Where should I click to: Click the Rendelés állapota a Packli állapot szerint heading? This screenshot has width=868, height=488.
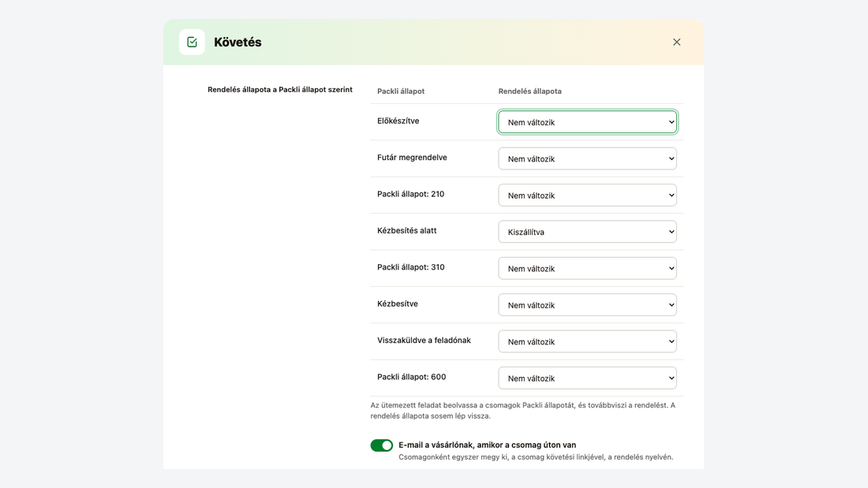click(x=280, y=90)
